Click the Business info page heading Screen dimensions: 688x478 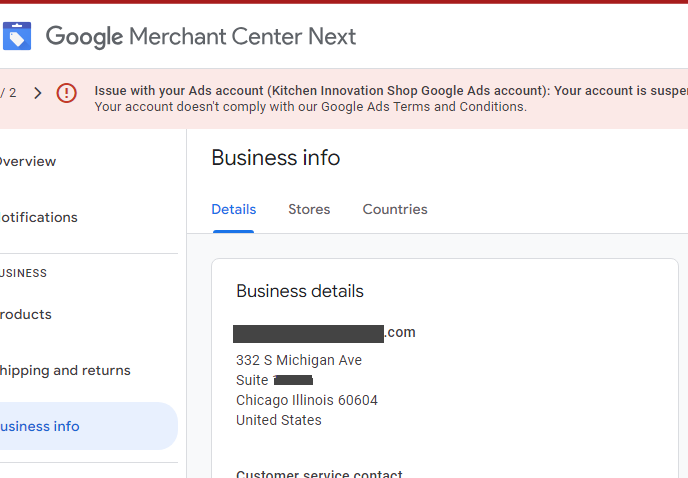(x=276, y=158)
